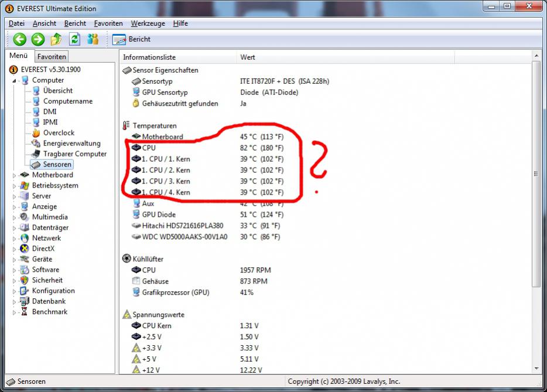This screenshot has height=392, width=547.
Task: Expand the Server tree node
Action: (x=14, y=196)
